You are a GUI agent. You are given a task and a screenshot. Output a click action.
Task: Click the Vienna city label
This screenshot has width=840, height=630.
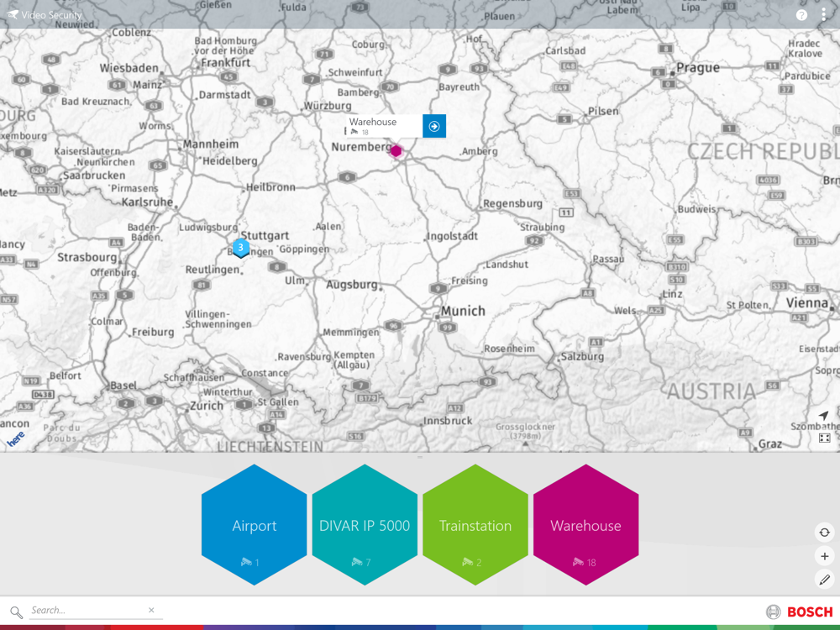pos(806,302)
